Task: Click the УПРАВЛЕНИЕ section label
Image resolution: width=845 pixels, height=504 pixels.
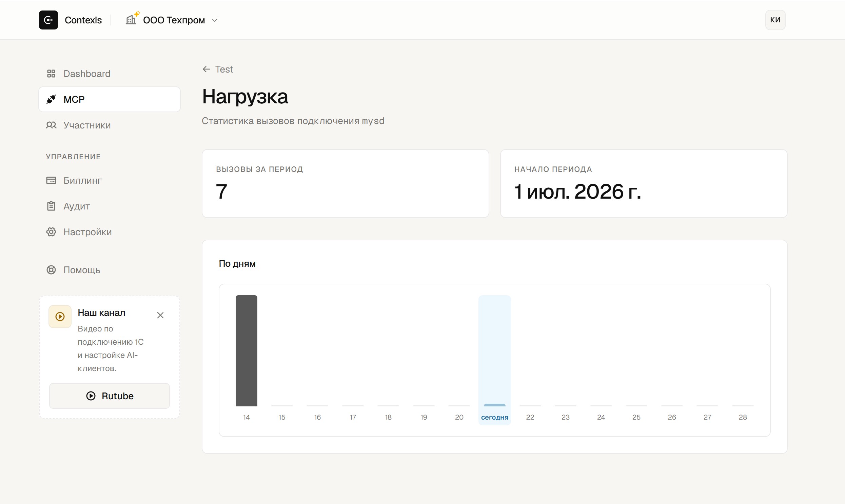Action: coord(73,157)
